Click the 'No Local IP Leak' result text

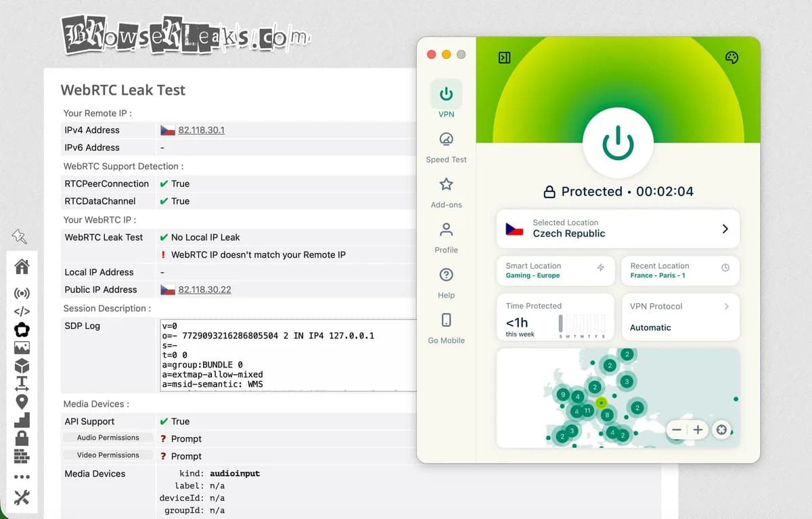[205, 238]
